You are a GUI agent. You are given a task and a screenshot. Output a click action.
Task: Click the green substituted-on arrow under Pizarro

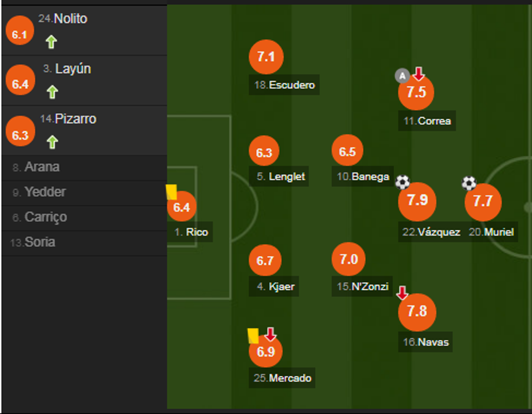(52, 142)
